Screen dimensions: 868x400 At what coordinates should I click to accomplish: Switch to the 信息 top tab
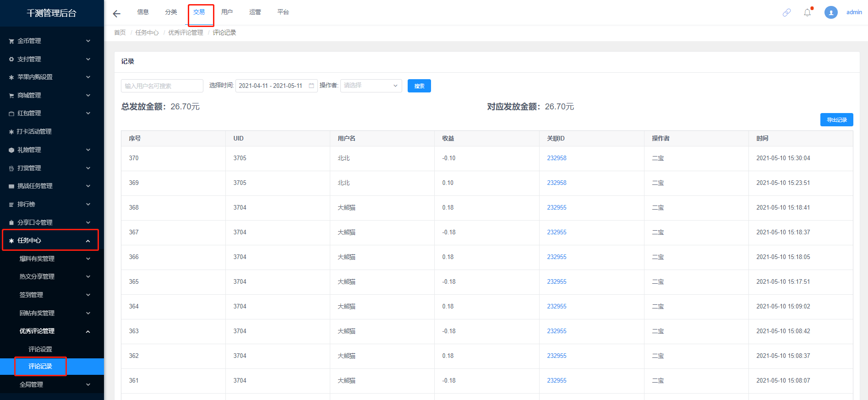143,12
